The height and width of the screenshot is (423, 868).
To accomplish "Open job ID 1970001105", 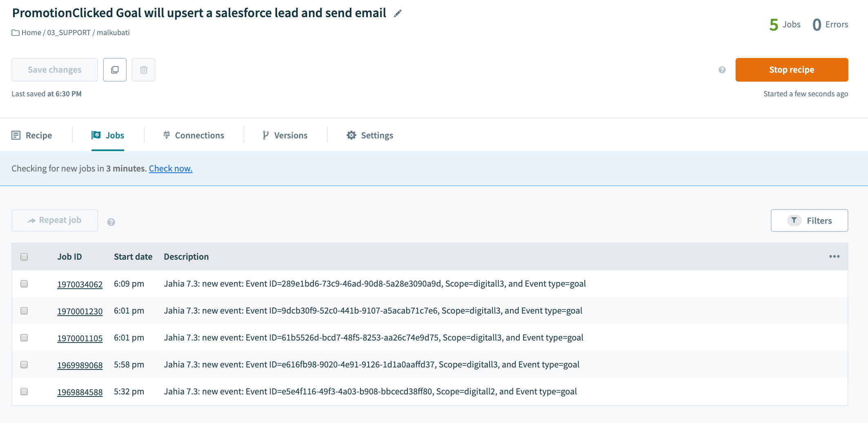I will coord(80,338).
